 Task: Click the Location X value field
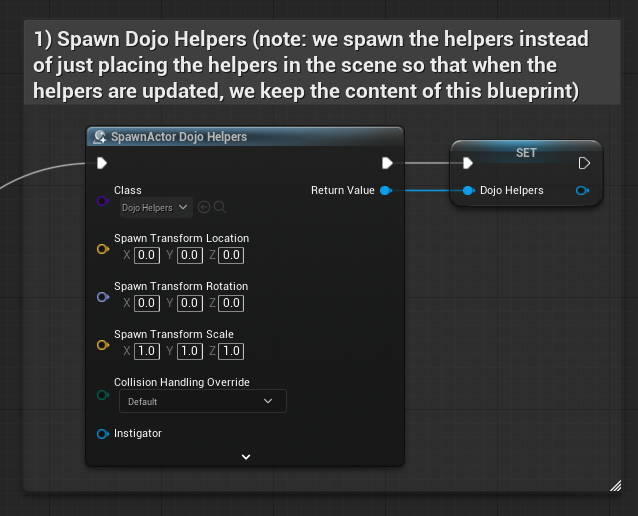(x=147, y=256)
